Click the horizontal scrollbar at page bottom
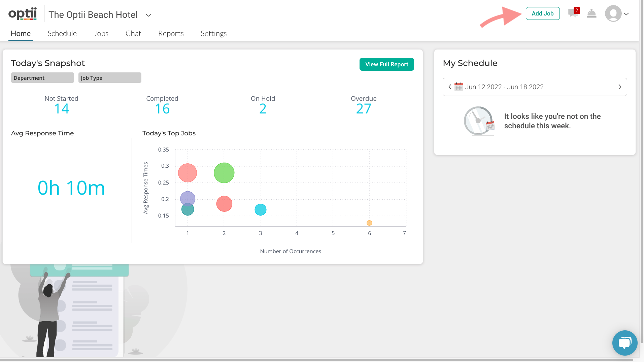Screen dimensions: 644x362 tap(316, 360)
